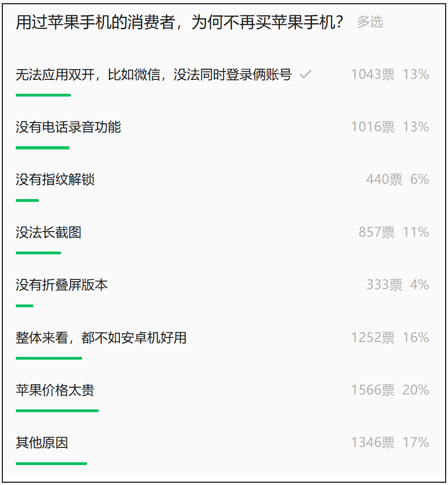448x485 pixels.
Task: Click the green bar under 没有折叠屏版本
Action: point(25,305)
